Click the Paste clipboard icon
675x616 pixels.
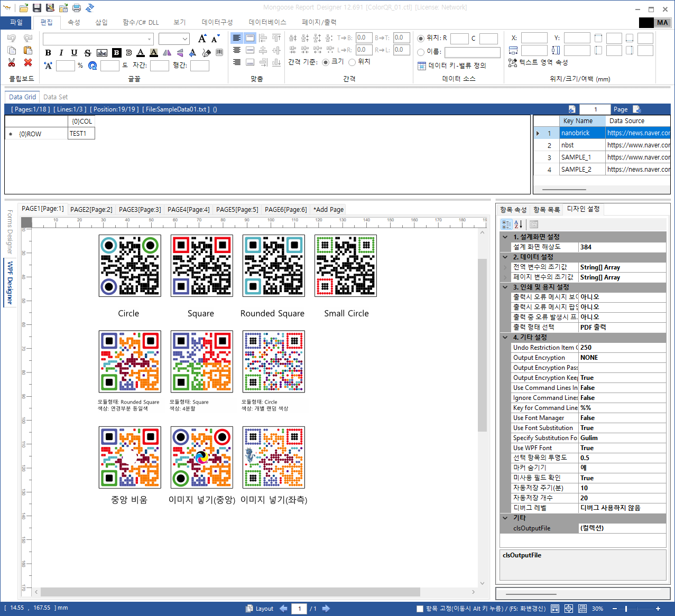click(x=28, y=51)
